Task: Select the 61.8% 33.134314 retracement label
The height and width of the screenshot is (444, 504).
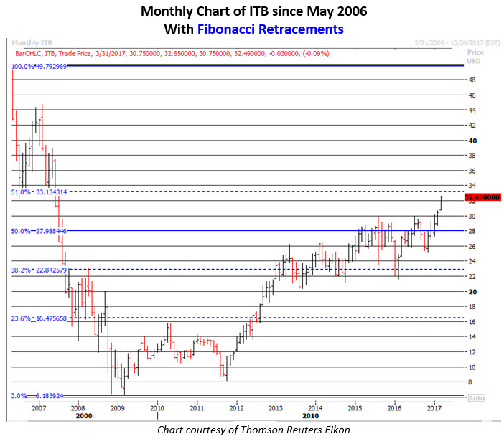Action: [x=39, y=192]
